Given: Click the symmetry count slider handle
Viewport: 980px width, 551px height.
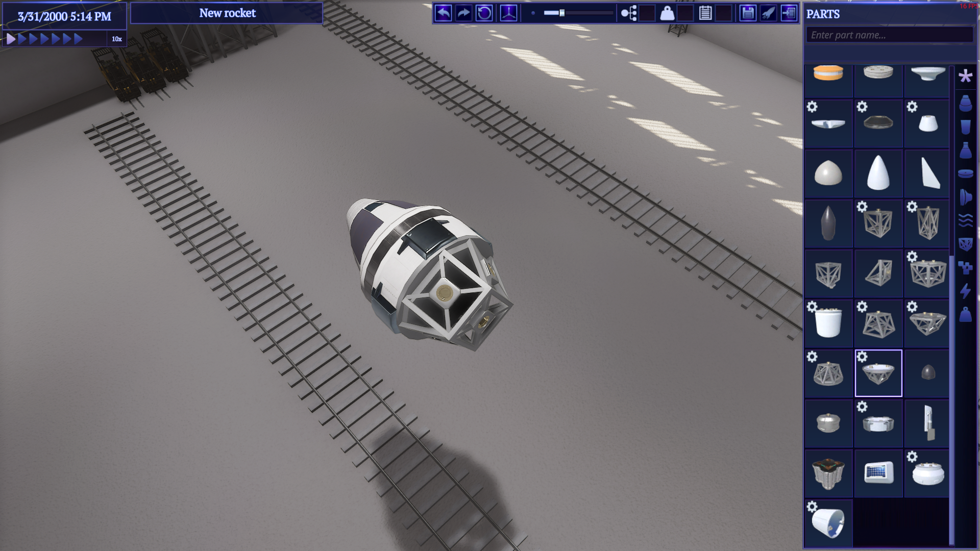Looking at the screenshot, I should click(562, 13).
